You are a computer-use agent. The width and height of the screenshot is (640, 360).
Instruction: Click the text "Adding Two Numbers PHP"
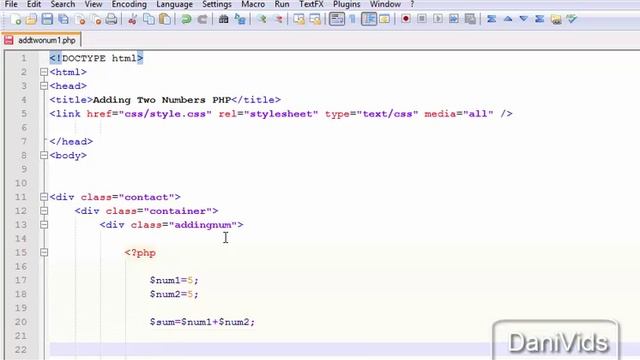coord(162,100)
